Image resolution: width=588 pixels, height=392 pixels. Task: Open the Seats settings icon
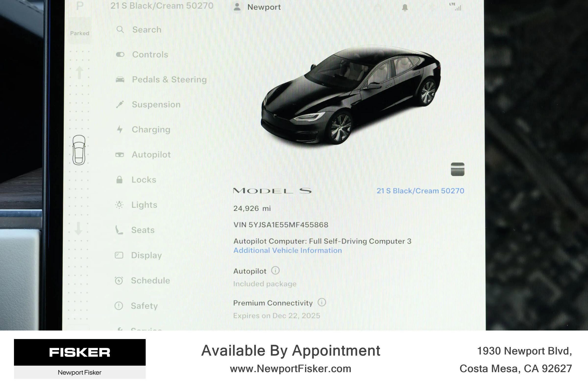tap(120, 229)
